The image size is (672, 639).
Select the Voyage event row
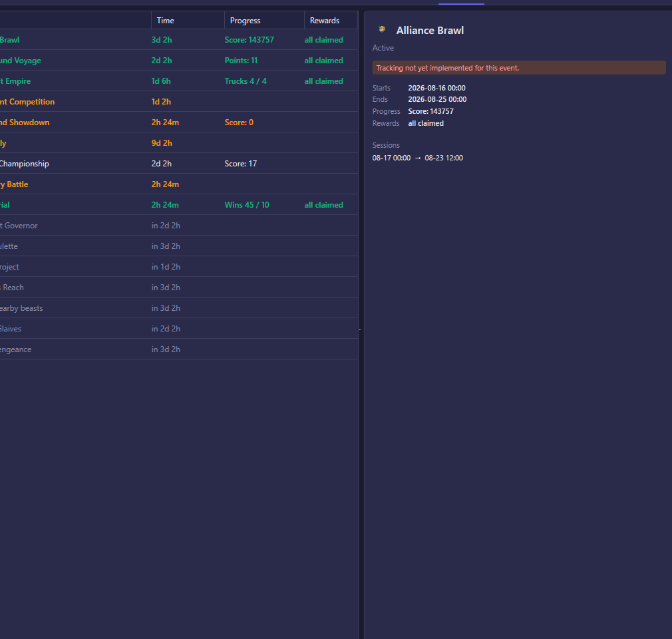click(x=179, y=60)
